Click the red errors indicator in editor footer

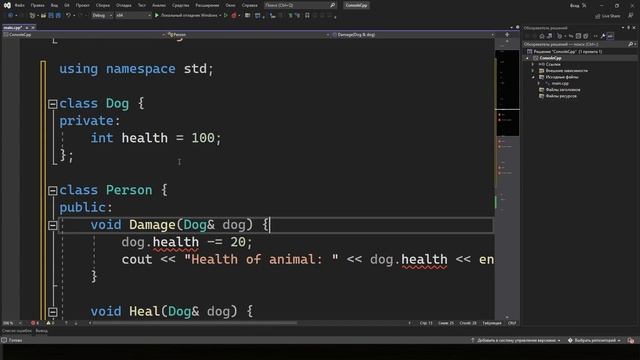click(35, 323)
